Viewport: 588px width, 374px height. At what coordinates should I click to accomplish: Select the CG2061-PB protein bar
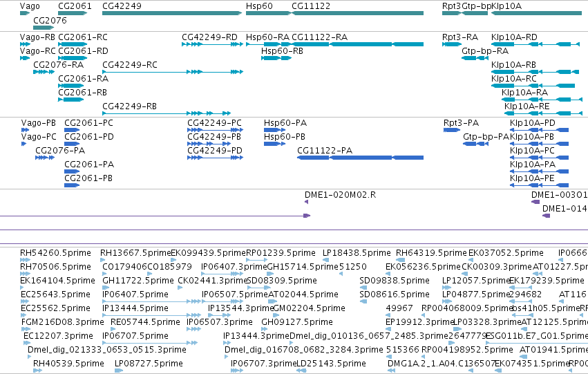coord(72,185)
